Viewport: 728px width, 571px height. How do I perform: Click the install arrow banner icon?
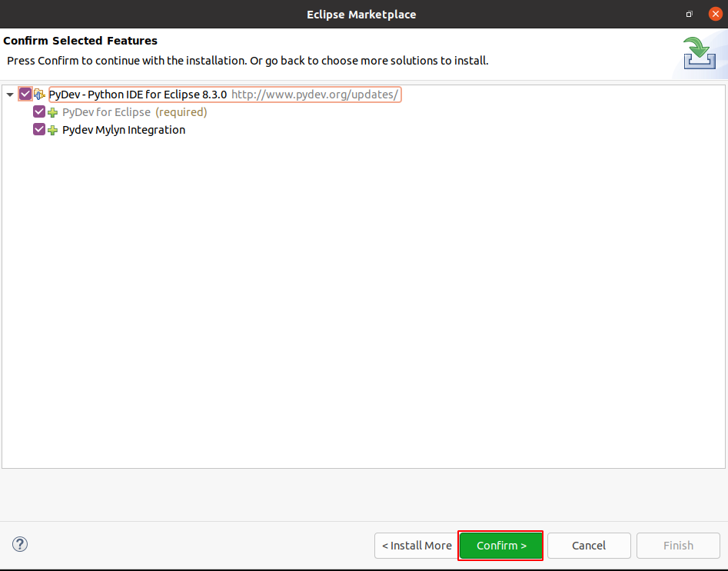click(x=700, y=53)
